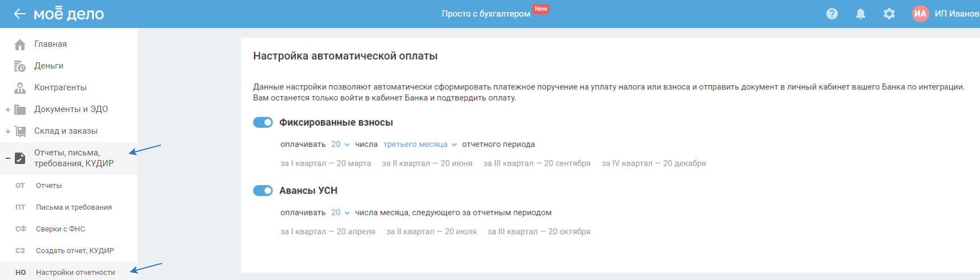Image resolution: width=980 pixels, height=280 pixels.
Task: Open the notifications bell icon
Action: pos(861,14)
